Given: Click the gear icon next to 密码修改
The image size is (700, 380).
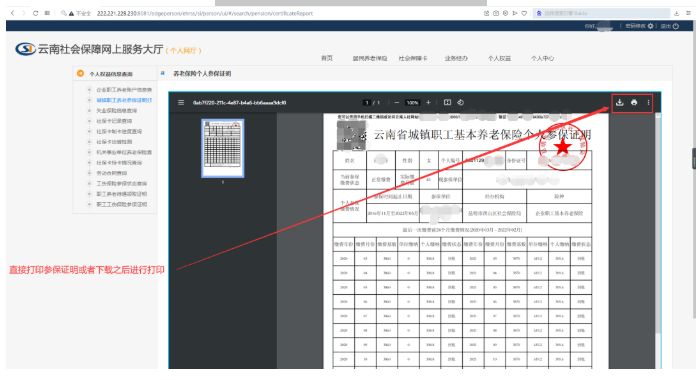Looking at the screenshot, I should (650, 26).
